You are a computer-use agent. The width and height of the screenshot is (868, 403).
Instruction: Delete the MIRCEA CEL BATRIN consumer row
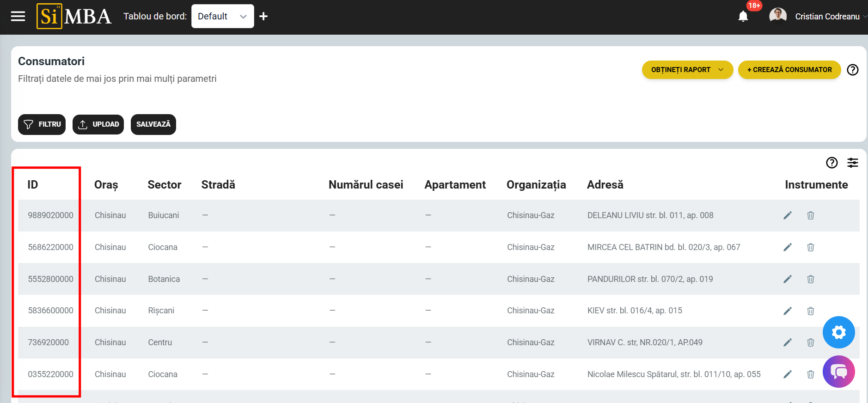click(810, 247)
